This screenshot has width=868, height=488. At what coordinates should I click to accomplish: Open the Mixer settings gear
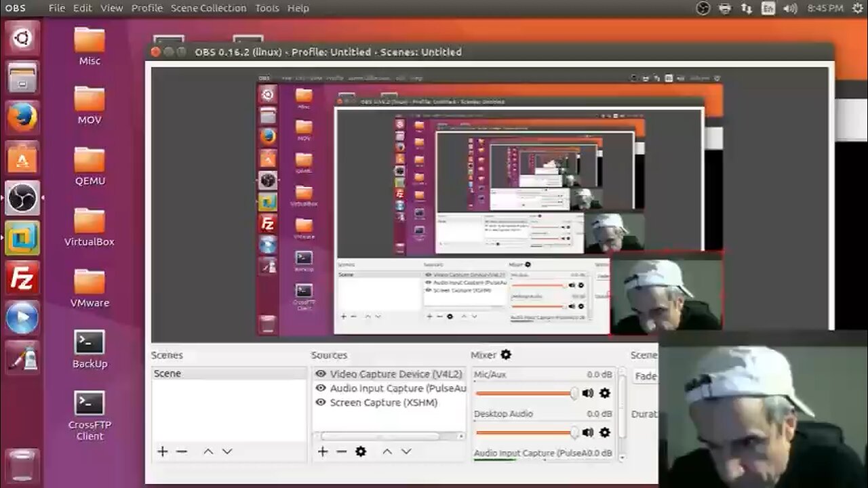pos(506,354)
